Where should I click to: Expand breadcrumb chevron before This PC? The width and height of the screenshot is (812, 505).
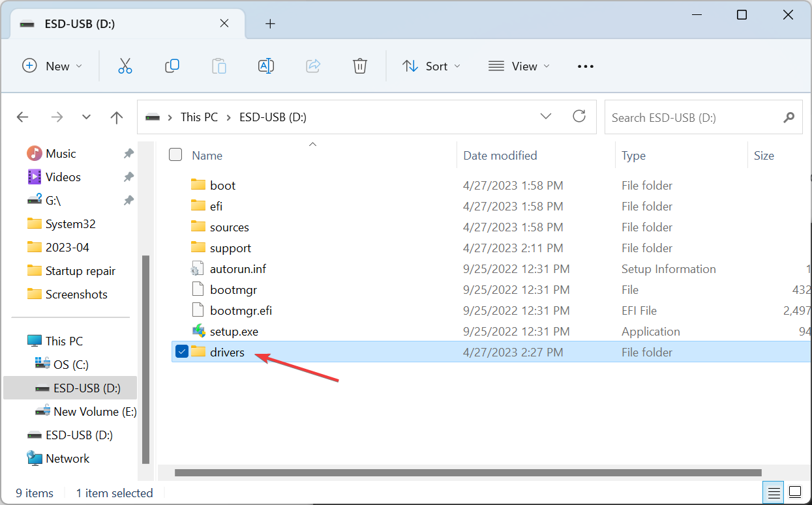170,117
